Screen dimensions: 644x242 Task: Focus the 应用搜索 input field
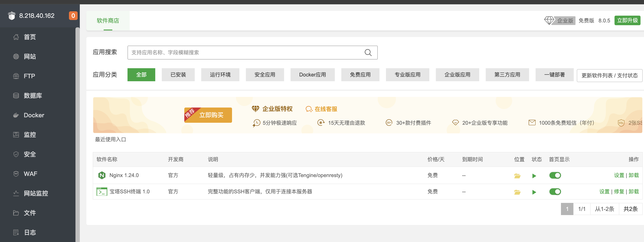[x=252, y=53]
